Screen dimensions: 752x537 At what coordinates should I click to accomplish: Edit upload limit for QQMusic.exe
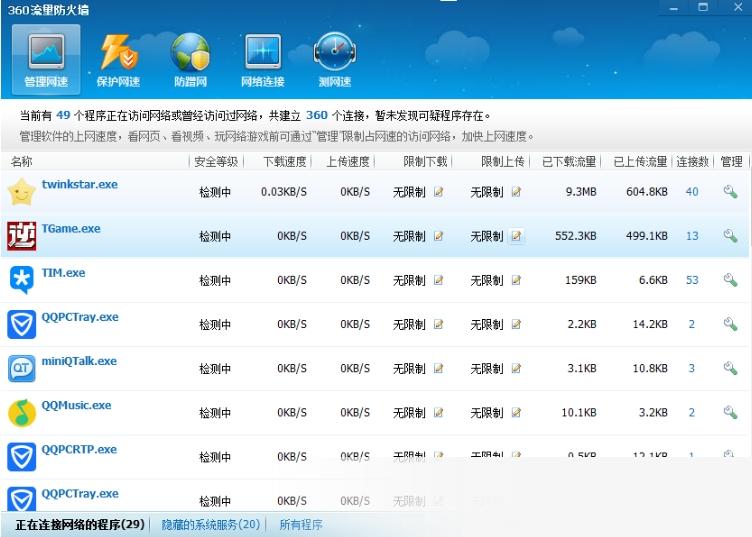[516, 412]
